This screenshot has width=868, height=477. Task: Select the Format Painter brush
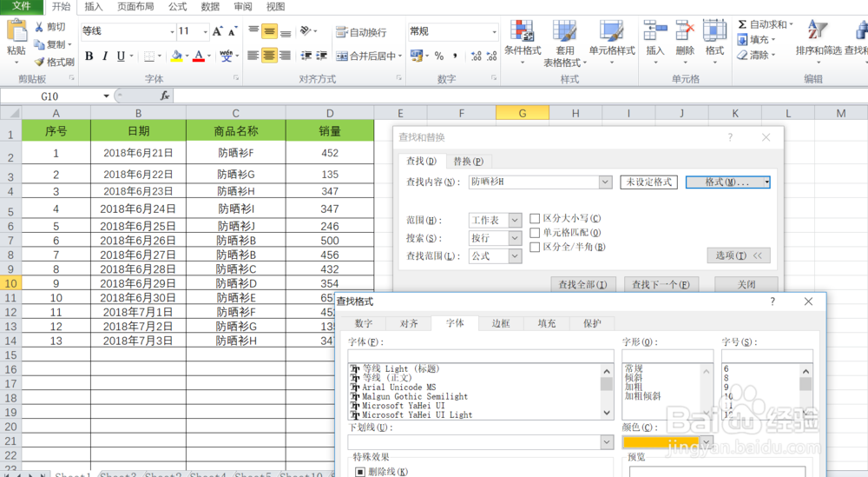39,62
